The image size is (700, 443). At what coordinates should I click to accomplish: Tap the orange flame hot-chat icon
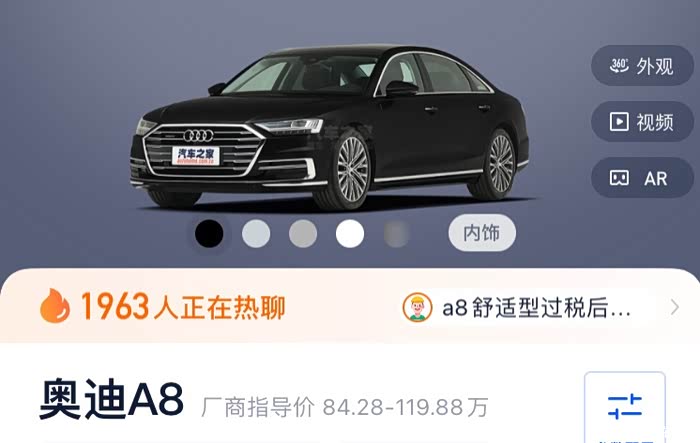click(55, 306)
